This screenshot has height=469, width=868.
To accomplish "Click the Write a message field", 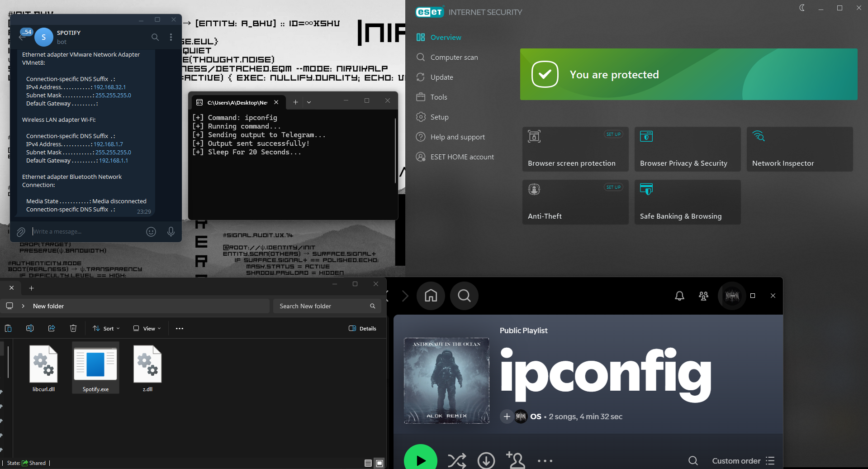I will click(x=86, y=231).
